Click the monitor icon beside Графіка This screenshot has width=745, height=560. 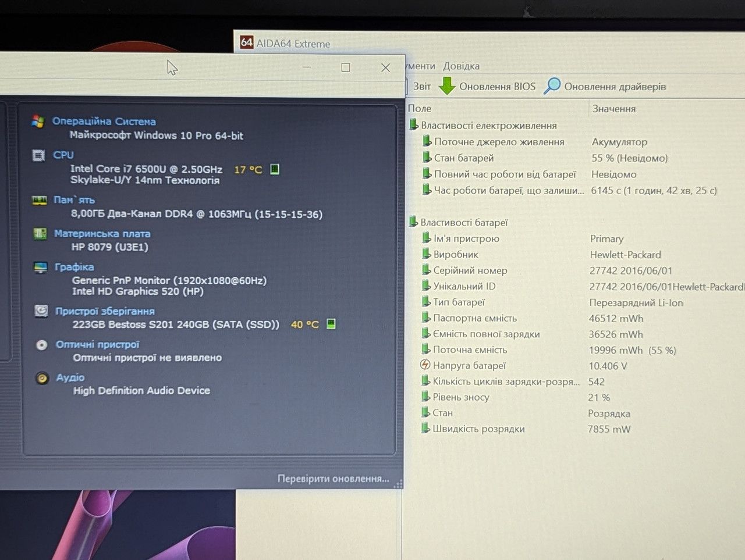point(41,267)
